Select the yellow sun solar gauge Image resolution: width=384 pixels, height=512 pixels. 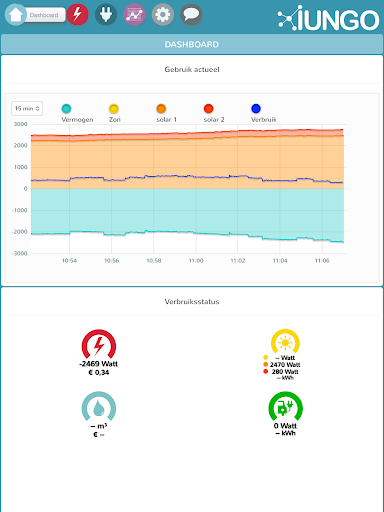285,342
